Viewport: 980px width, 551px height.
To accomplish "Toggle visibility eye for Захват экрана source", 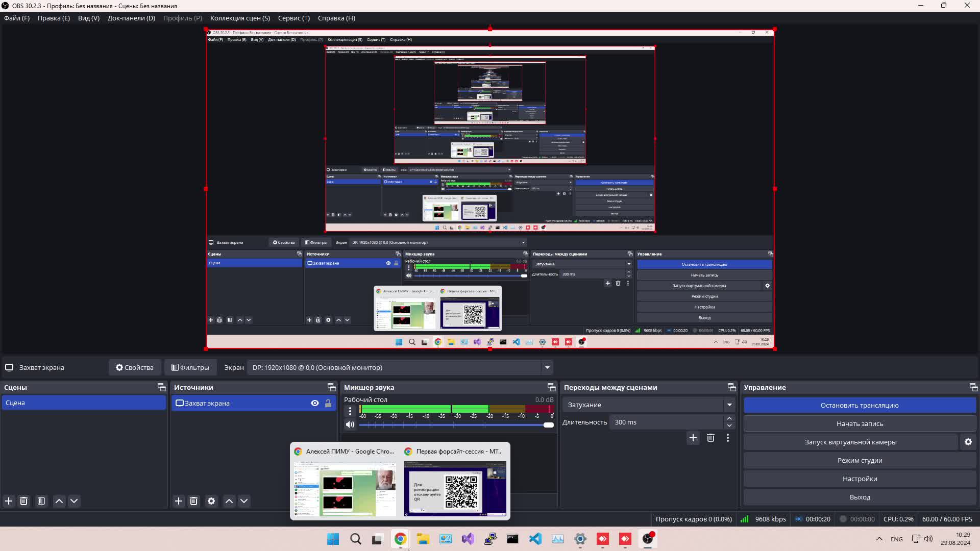I will point(315,403).
